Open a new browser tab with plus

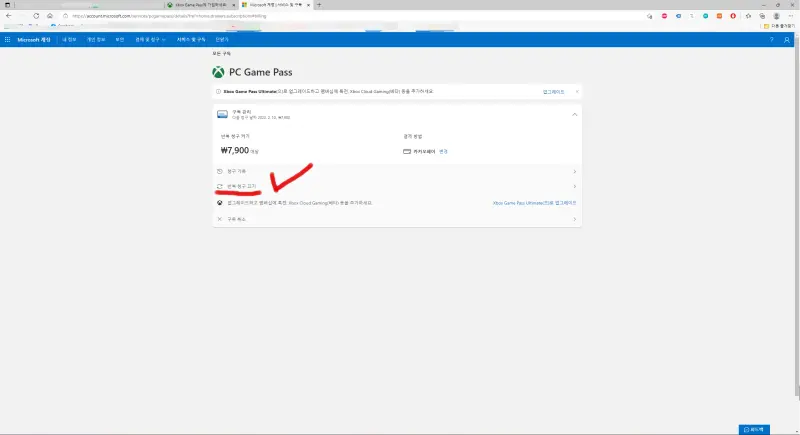[x=319, y=5]
